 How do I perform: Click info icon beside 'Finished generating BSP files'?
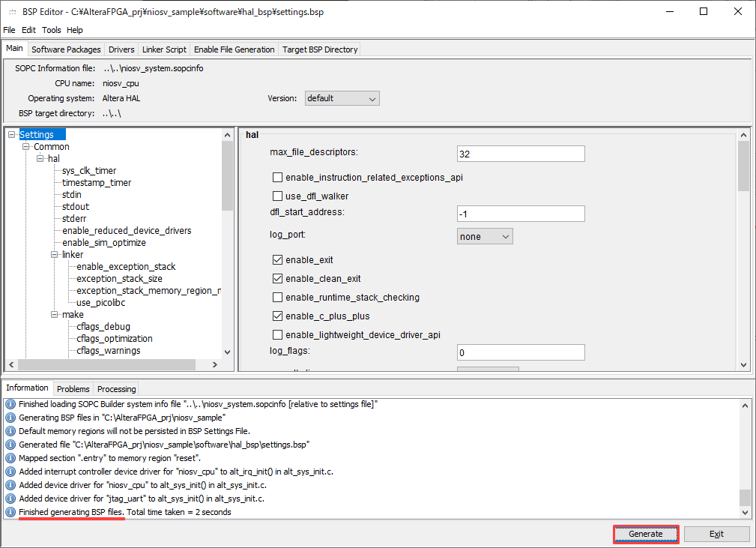(10, 512)
